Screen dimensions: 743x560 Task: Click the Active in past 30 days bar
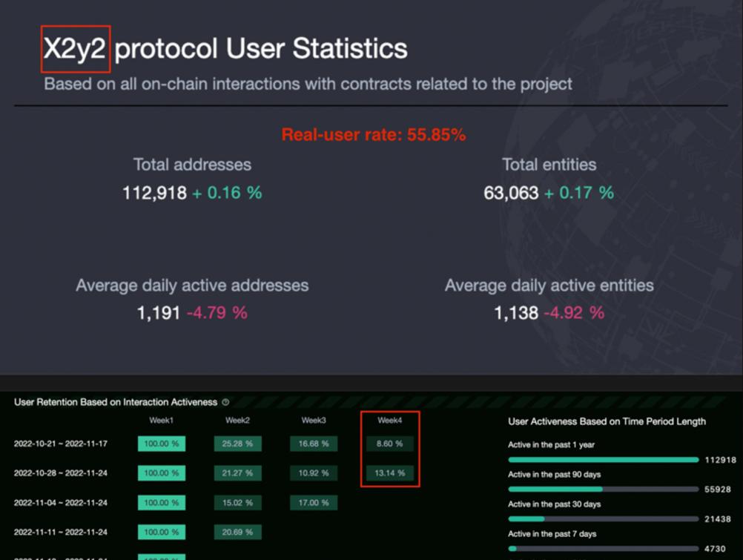[x=603, y=519]
